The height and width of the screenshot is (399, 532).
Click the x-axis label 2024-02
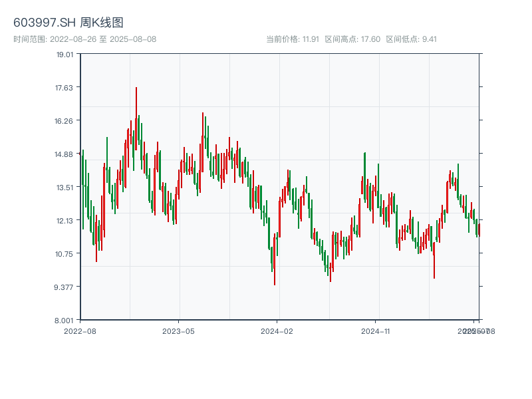(277, 331)
